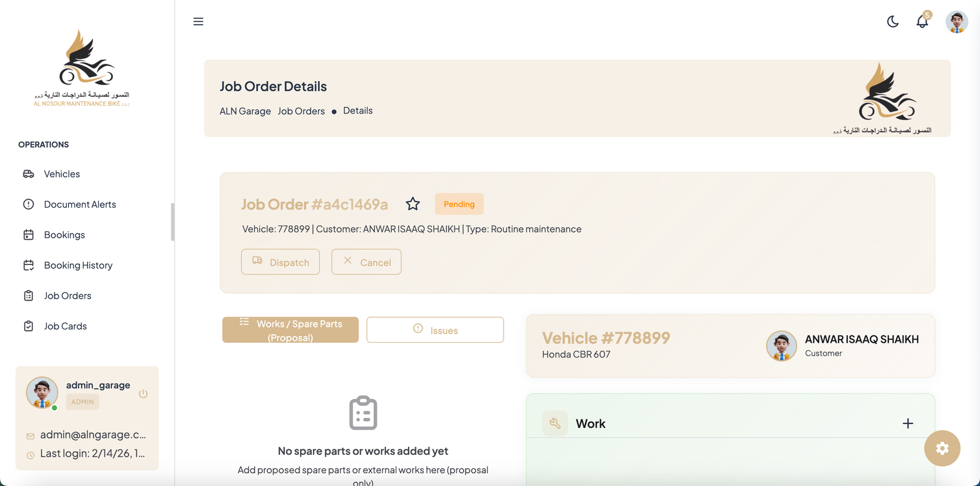Switch to dark mode using moon icon
The height and width of the screenshot is (486, 980).
(892, 21)
